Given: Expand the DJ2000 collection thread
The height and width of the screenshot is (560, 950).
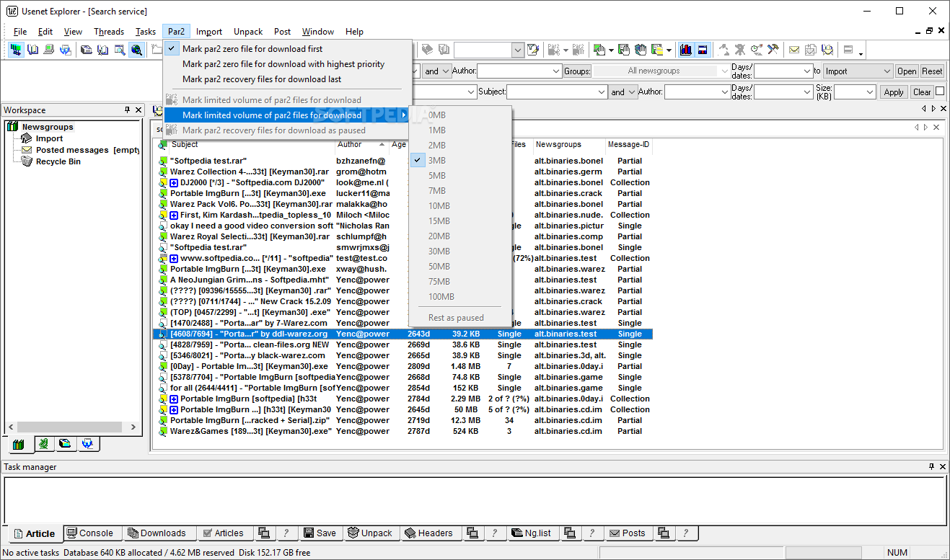Looking at the screenshot, I should (x=174, y=182).
